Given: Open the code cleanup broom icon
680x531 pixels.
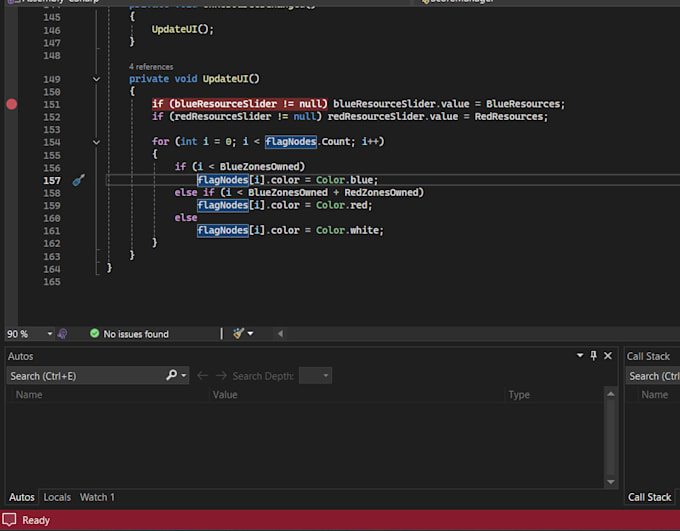Looking at the screenshot, I should pyautogui.click(x=238, y=334).
